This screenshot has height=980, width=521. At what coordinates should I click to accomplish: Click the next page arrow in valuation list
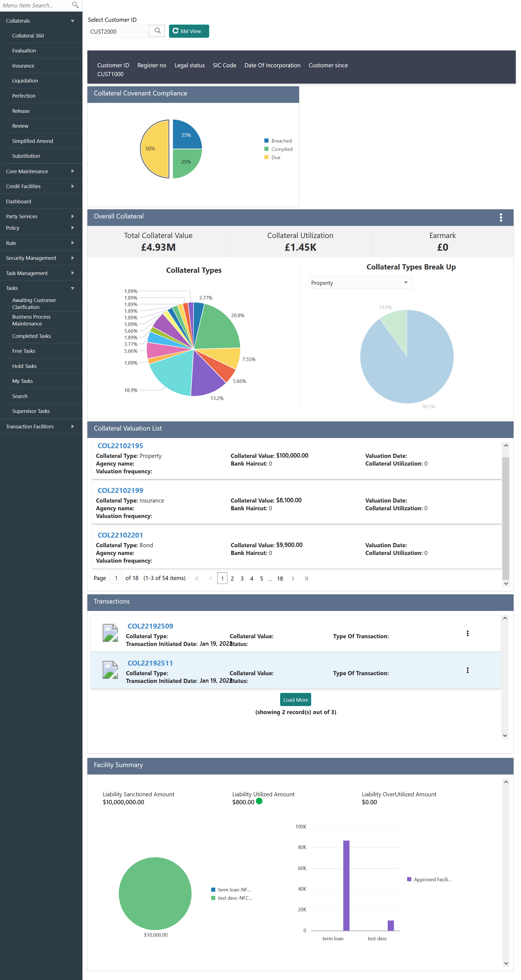click(293, 578)
